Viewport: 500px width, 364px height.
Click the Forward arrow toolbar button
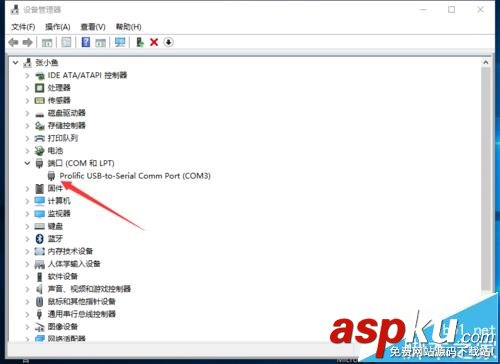[x=27, y=42]
